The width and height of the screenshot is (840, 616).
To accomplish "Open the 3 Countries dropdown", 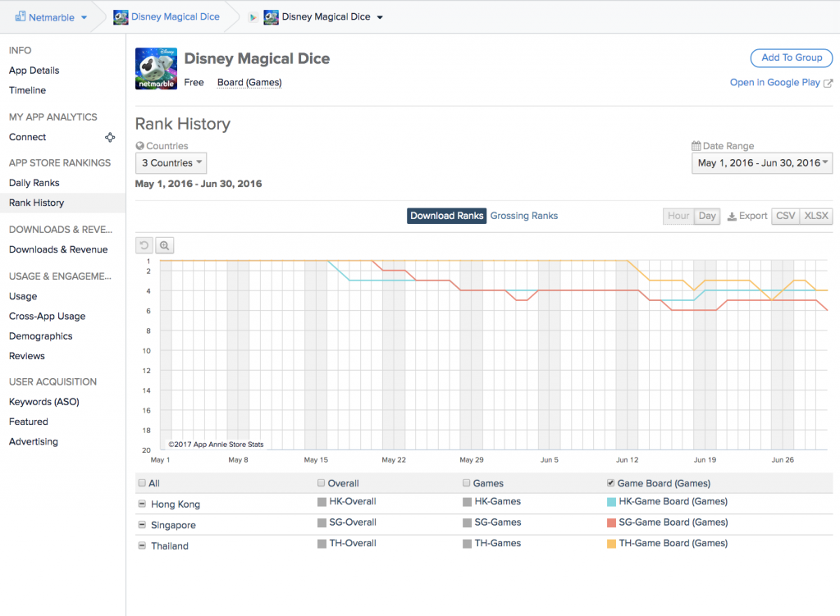I will (x=171, y=163).
